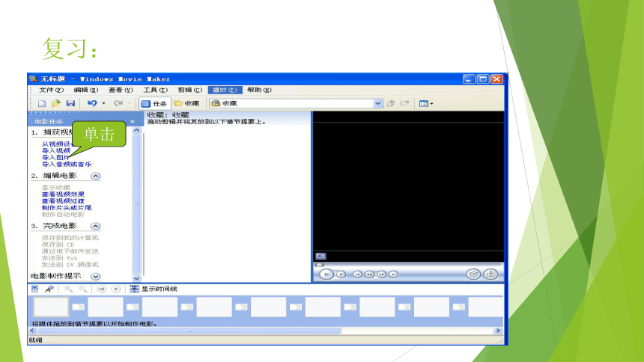
Task: Click 保存到我的计算机 text
Action: pyautogui.click(x=70, y=238)
